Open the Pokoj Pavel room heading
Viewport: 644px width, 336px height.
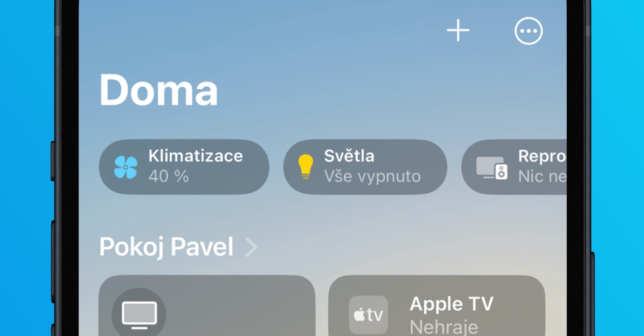click(x=167, y=247)
